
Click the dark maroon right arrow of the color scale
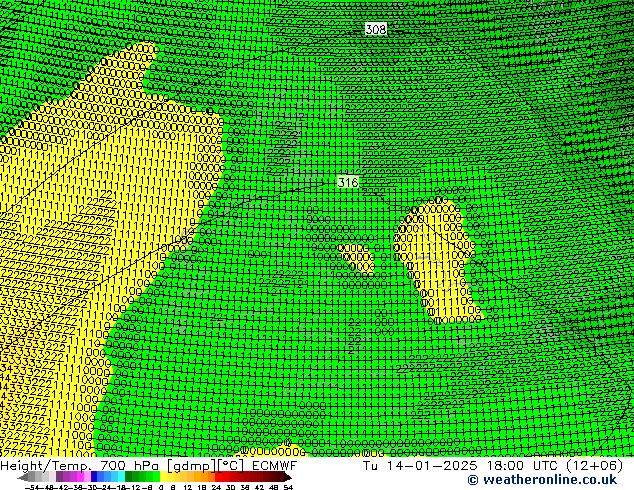coord(287,477)
